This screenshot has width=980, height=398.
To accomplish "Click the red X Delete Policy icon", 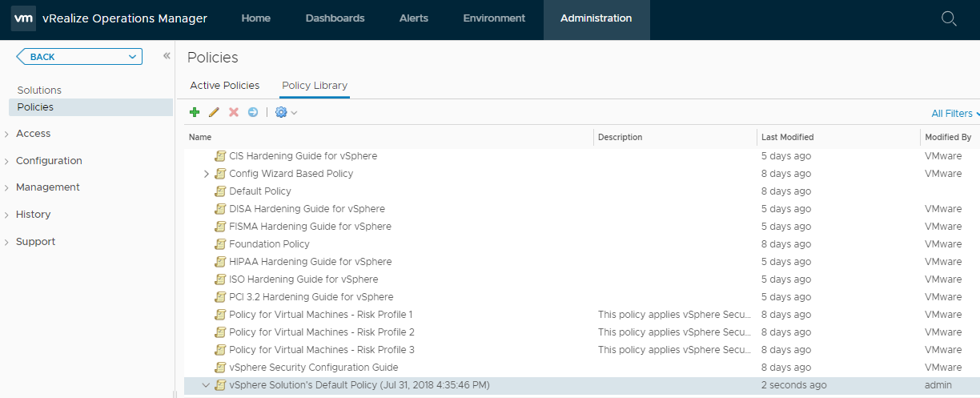I will pos(234,112).
